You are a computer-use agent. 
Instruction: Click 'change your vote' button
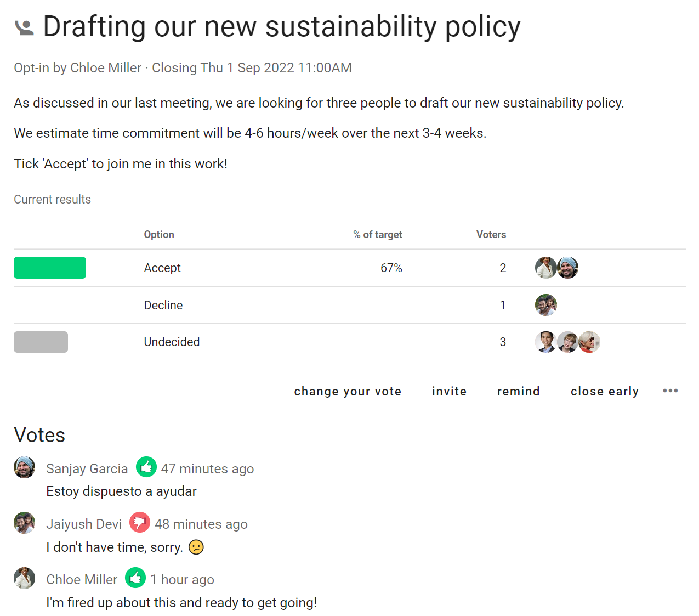(348, 391)
